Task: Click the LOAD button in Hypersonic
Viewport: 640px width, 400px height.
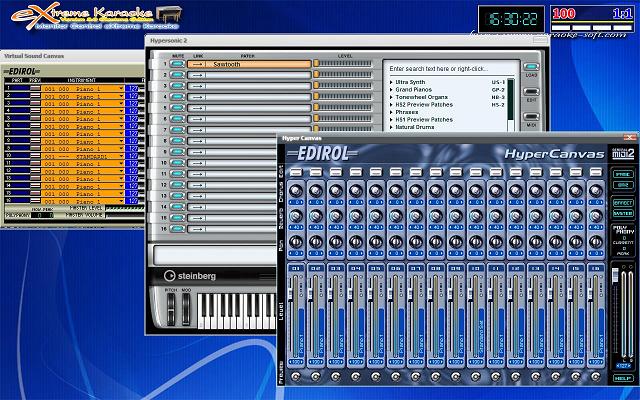Action: 531,67
